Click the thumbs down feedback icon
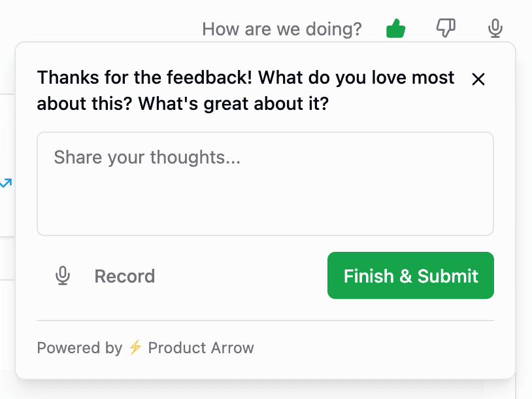Screen dimensions: 532x399 [446, 29]
